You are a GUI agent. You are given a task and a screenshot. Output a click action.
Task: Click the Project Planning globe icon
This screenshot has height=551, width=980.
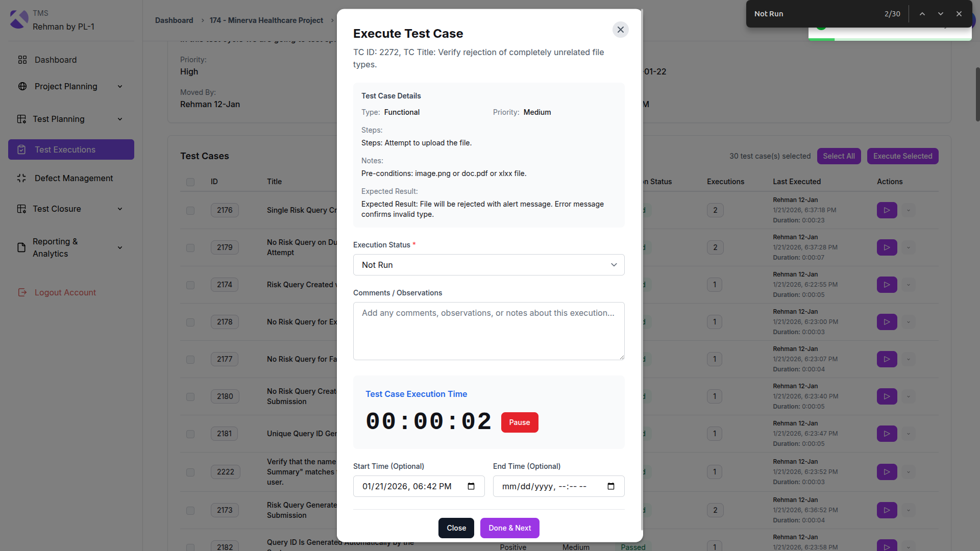[x=22, y=86]
